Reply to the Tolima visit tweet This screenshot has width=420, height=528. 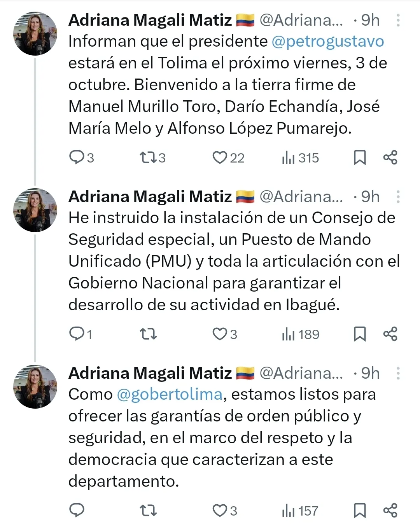coord(77,157)
